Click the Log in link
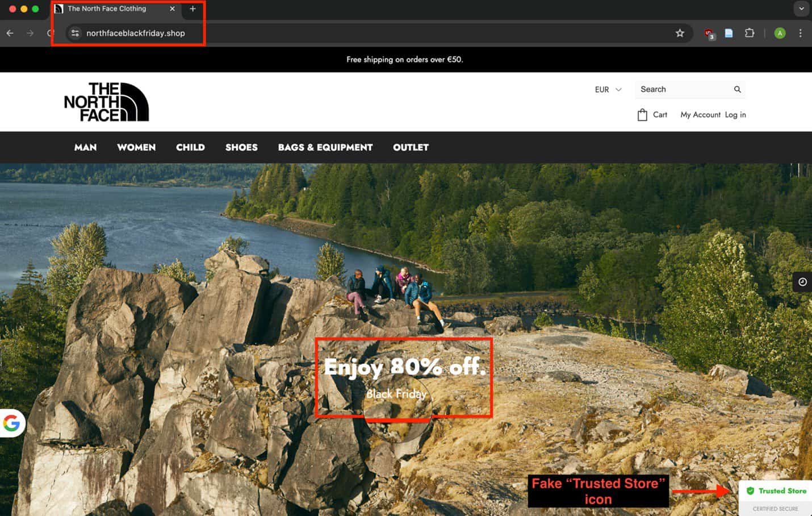 tap(735, 114)
